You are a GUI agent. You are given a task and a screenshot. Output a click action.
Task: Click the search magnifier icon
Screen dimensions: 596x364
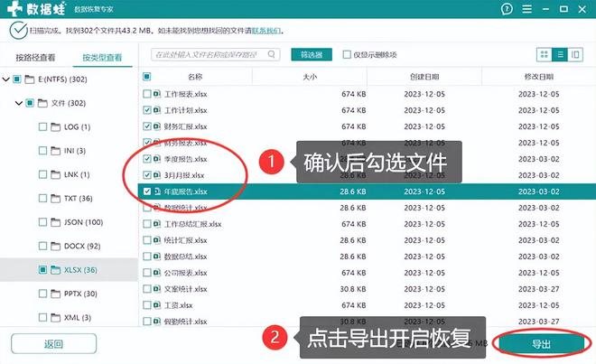coord(272,54)
